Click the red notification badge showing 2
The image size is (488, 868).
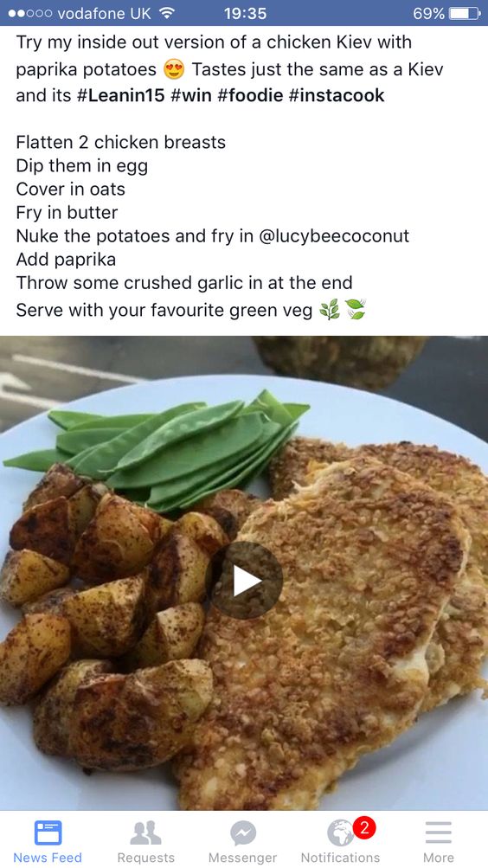(364, 828)
